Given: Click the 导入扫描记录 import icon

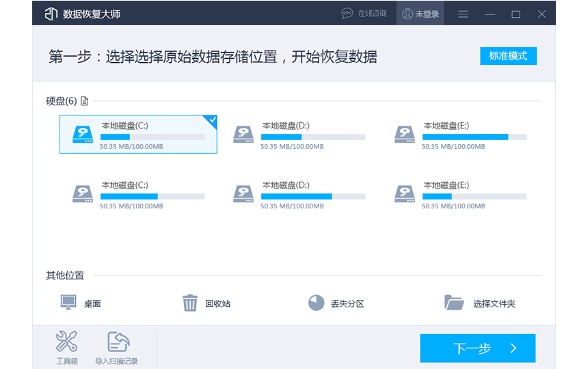Looking at the screenshot, I should point(118,342).
